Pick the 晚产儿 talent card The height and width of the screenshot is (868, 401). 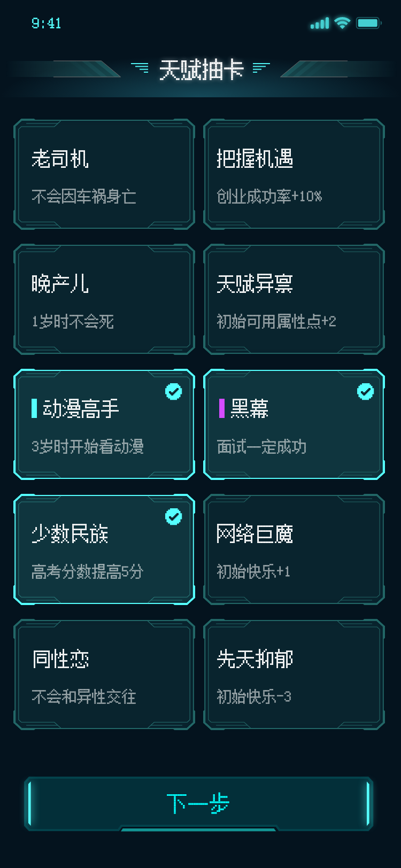(x=104, y=299)
